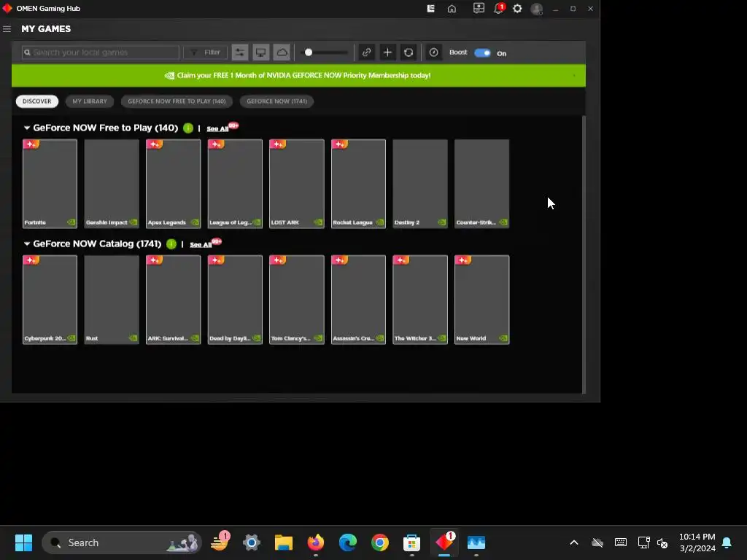Image resolution: width=747 pixels, height=560 pixels.
Task: Refresh the games list
Action: point(409,52)
